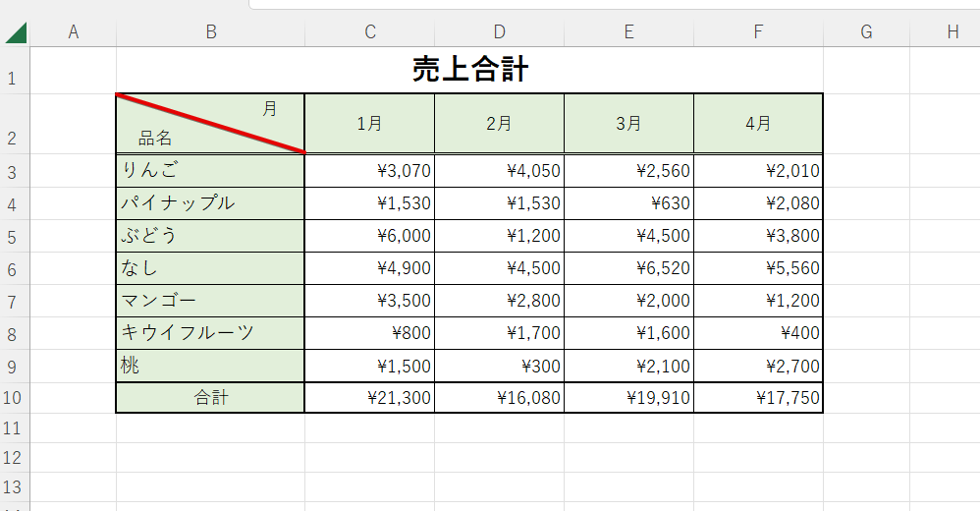Select row 12 header
Screen dimensions: 980x511
pyautogui.click(x=15, y=458)
